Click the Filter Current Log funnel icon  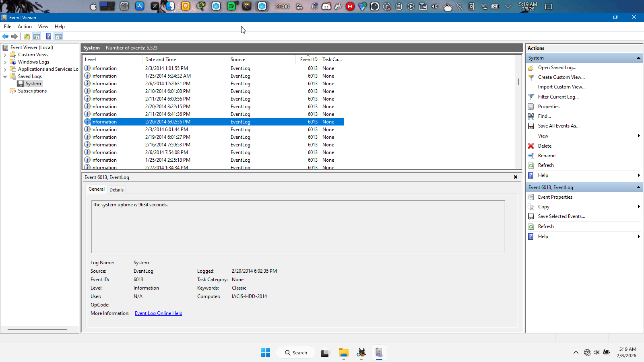(531, 97)
